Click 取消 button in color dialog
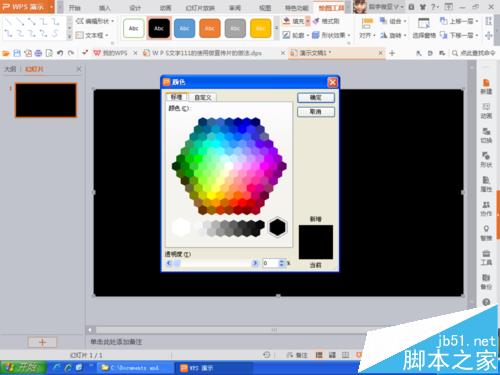 pos(316,112)
